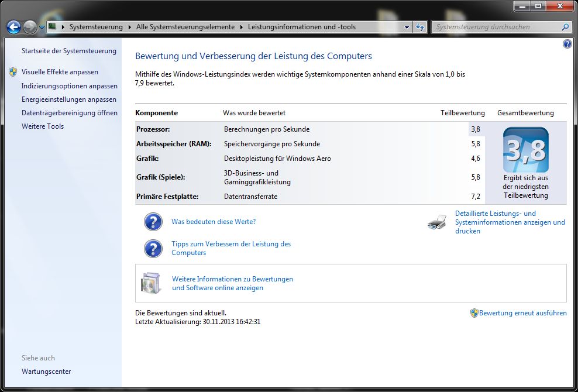The height and width of the screenshot is (392, 578).
Task: Maximize the window
Action: [538, 5]
